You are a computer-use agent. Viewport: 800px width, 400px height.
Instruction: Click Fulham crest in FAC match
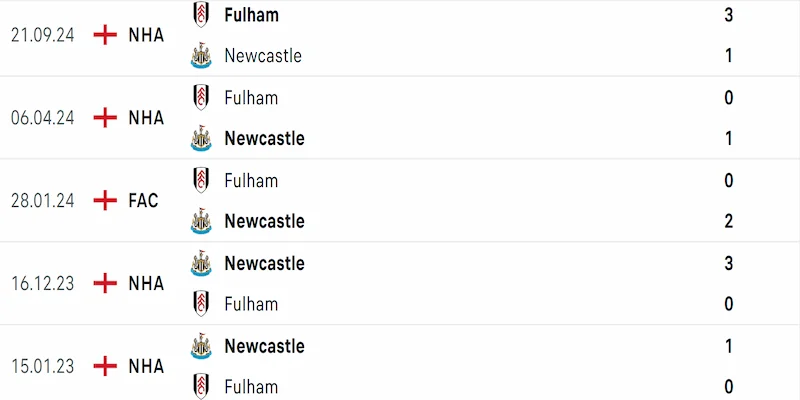[x=202, y=181]
